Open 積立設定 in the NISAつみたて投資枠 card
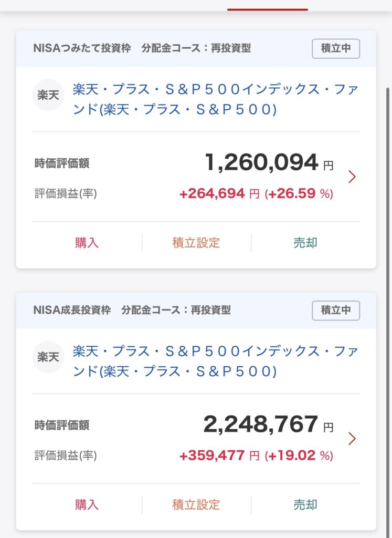The image size is (392, 538). point(196,243)
